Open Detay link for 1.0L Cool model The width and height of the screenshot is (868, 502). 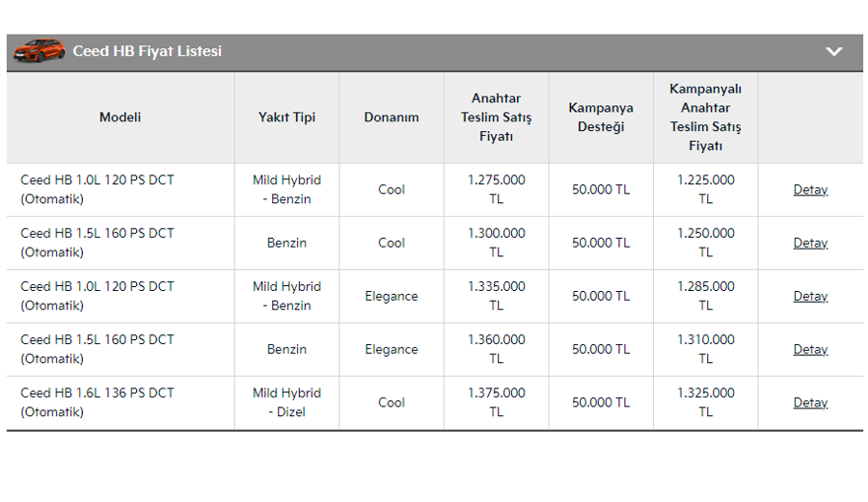coord(810,190)
